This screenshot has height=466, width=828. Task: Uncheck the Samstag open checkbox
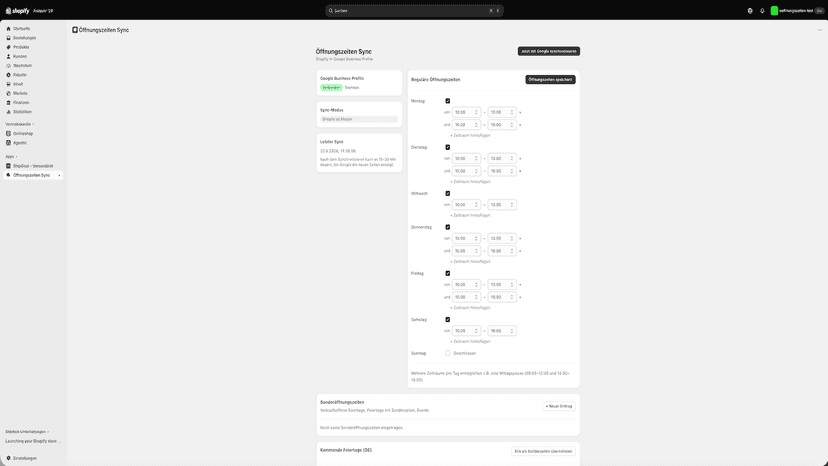(448, 320)
